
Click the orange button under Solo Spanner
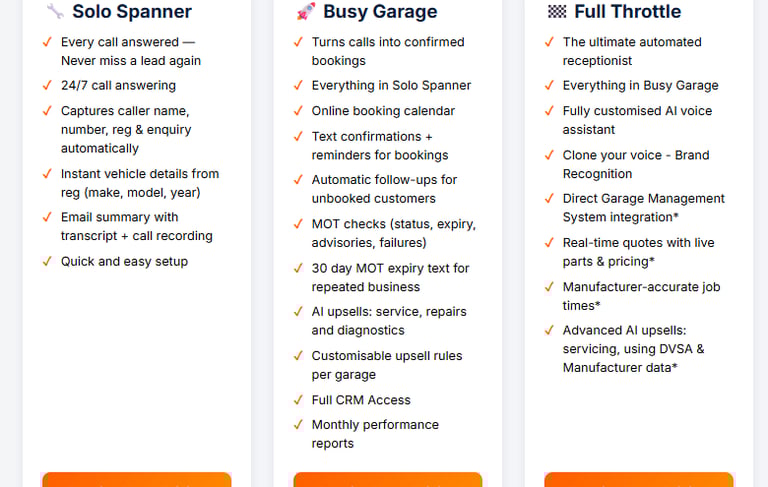[x=137, y=480]
